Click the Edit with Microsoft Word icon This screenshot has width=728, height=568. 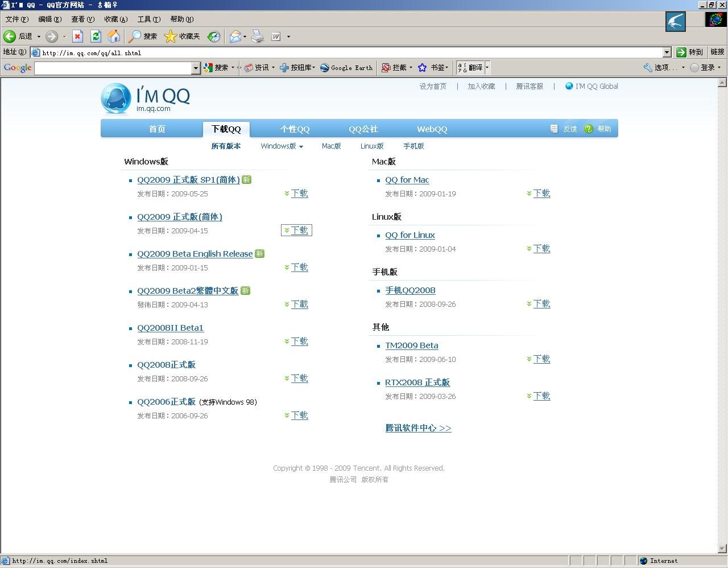tap(275, 36)
